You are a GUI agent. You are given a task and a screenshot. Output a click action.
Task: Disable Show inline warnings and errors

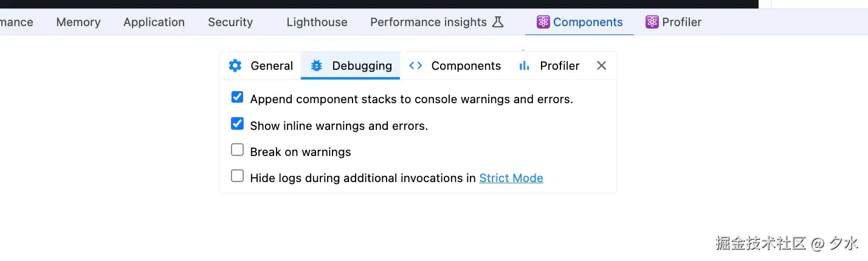point(237,124)
